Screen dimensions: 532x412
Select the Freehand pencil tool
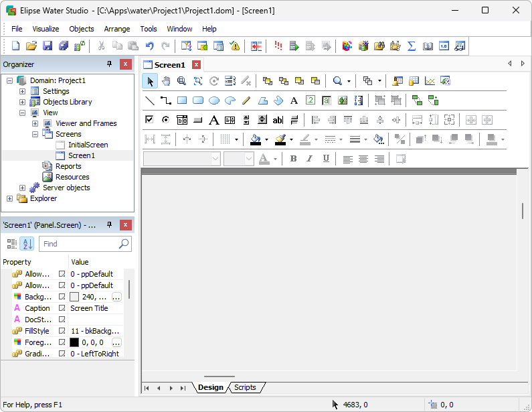pyautogui.click(x=246, y=100)
